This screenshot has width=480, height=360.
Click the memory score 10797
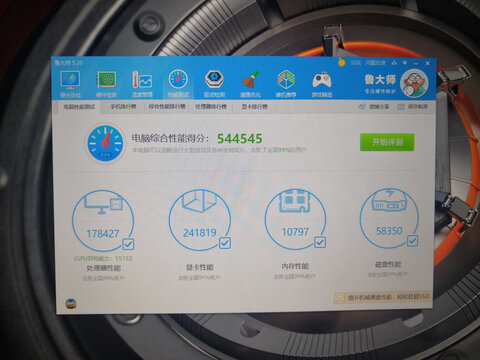tap(295, 232)
